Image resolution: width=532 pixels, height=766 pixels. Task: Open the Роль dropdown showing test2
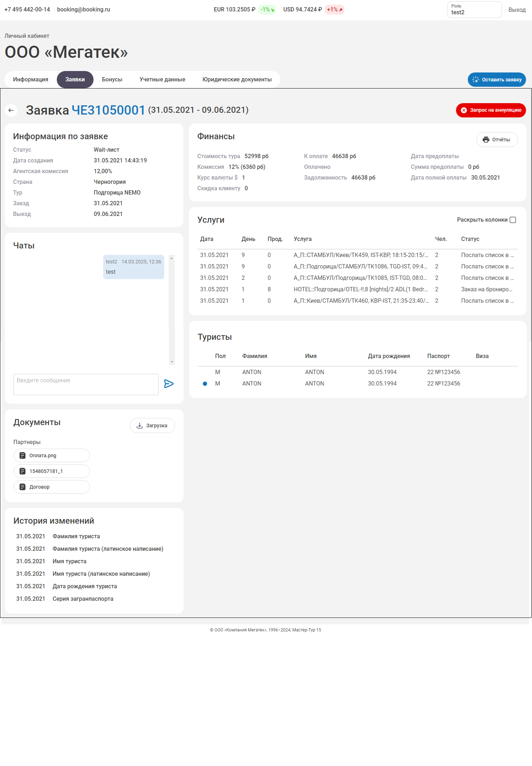(x=474, y=10)
